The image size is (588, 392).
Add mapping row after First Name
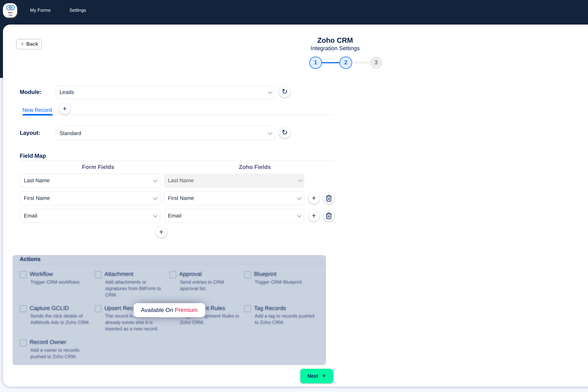click(314, 198)
